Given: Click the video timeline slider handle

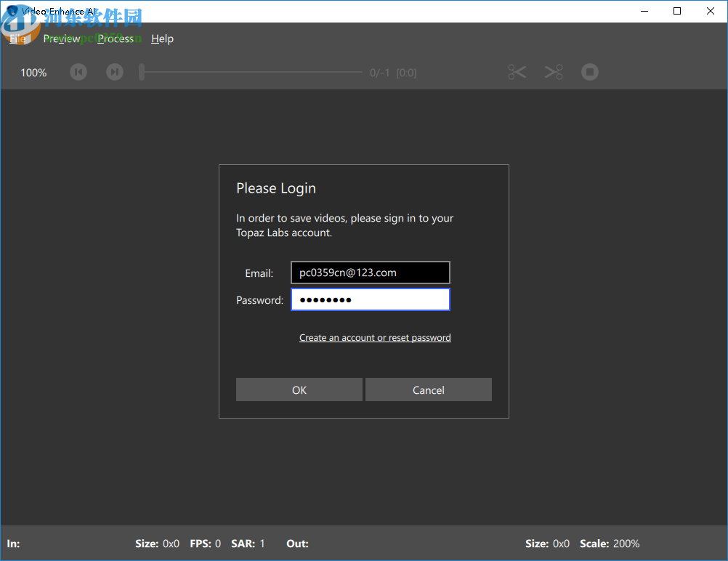Looking at the screenshot, I should 142,72.
